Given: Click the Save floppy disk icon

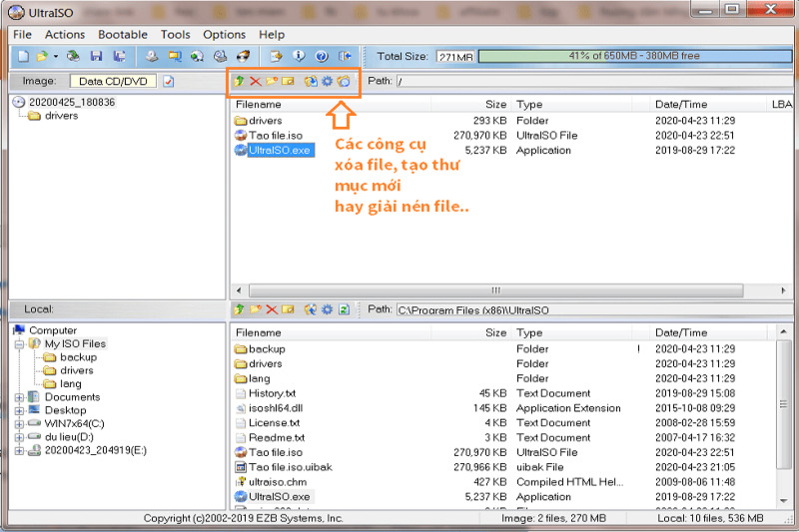Looking at the screenshot, I should 97,57.
